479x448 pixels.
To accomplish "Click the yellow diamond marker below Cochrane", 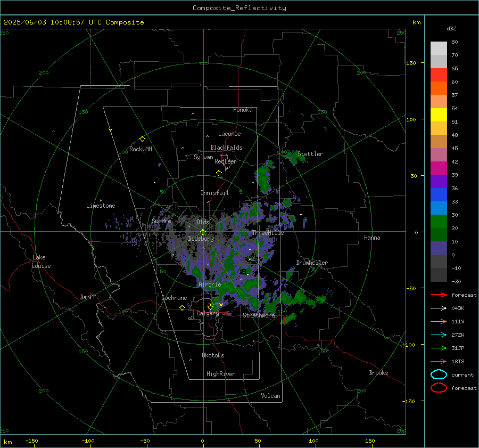I will click(x=183, y=307).
